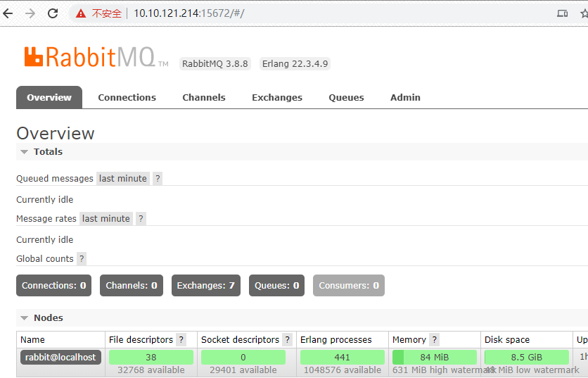The image size is (588, 378).
Task: Click the address bar URL 10.10.121.214:15672
Action: [189, 13]
